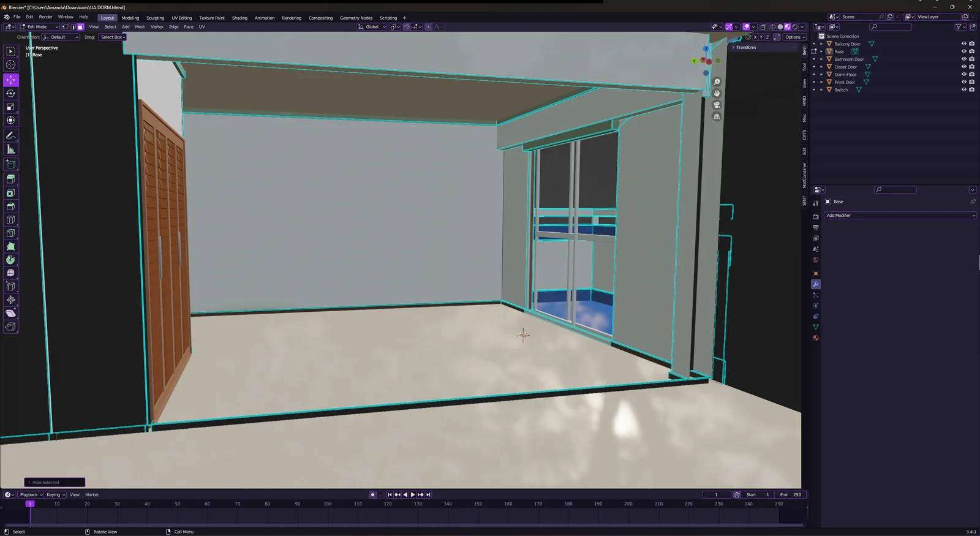Select rendered viewport shading sphere
This screenshot has height=536, width=980.
pyautogui.click(x=795, y=27)
